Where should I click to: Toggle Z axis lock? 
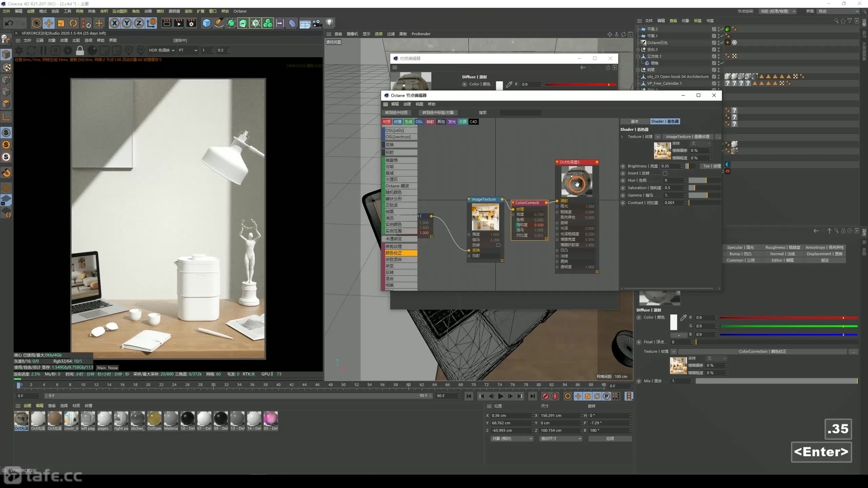point(139,23)
